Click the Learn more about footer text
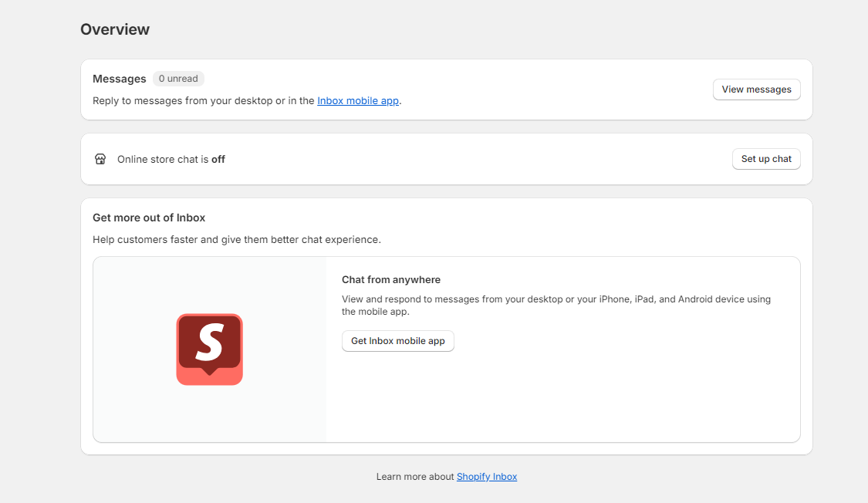 (x=414, y=476)
